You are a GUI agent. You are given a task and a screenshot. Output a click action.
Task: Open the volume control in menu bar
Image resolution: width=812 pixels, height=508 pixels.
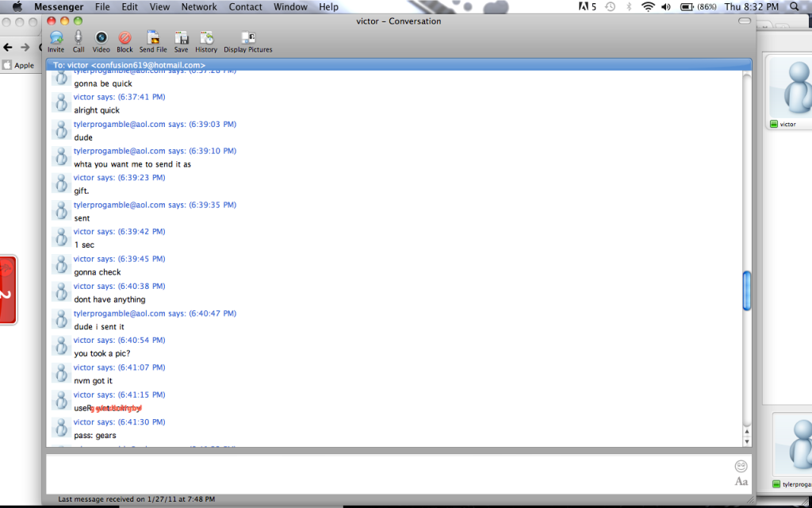coord(666,6)
